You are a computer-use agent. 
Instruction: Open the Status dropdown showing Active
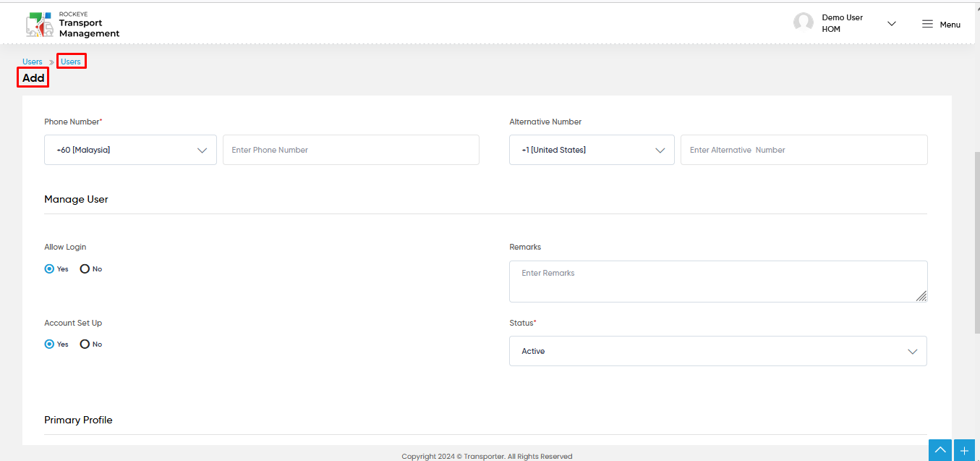(718, 351)
